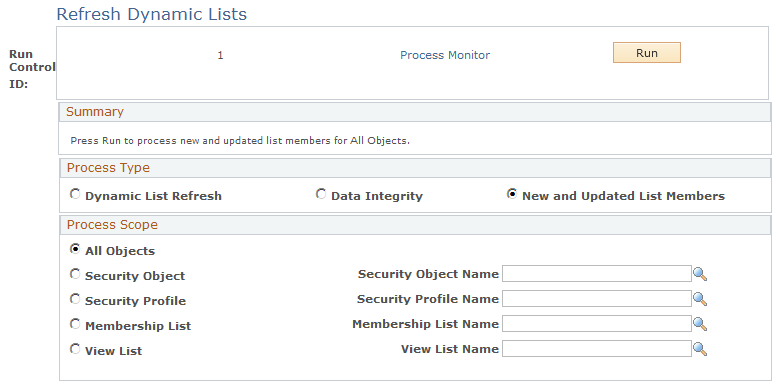Viewport: 778px width, 387px height.
Task: Click the Run button
Action: [x=647, y=53]
